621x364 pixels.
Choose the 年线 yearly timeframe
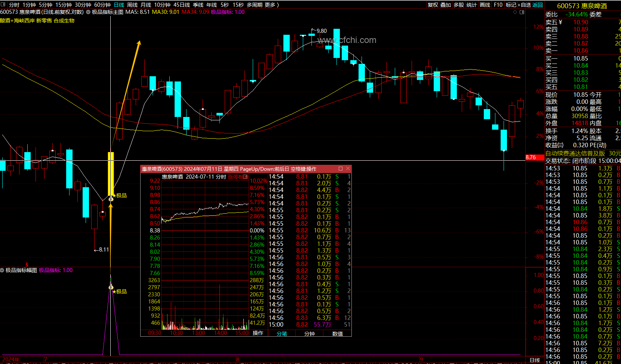[x=212, y=5]
